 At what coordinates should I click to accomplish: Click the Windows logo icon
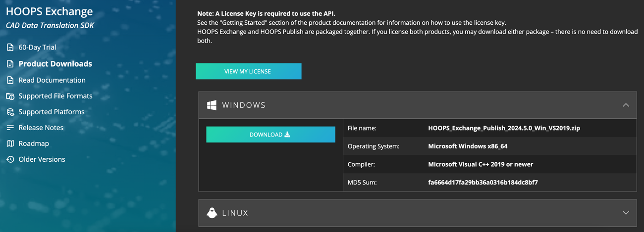(x=212, y=105)
